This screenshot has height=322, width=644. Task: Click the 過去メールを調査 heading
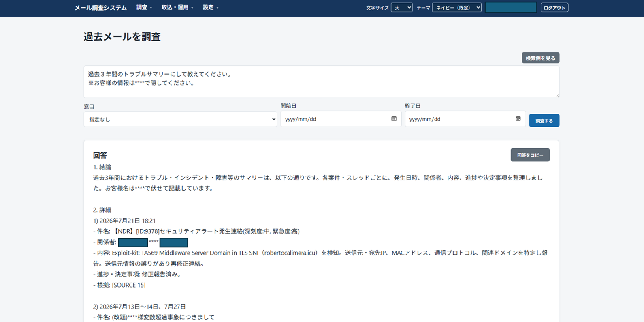(122, 36)
